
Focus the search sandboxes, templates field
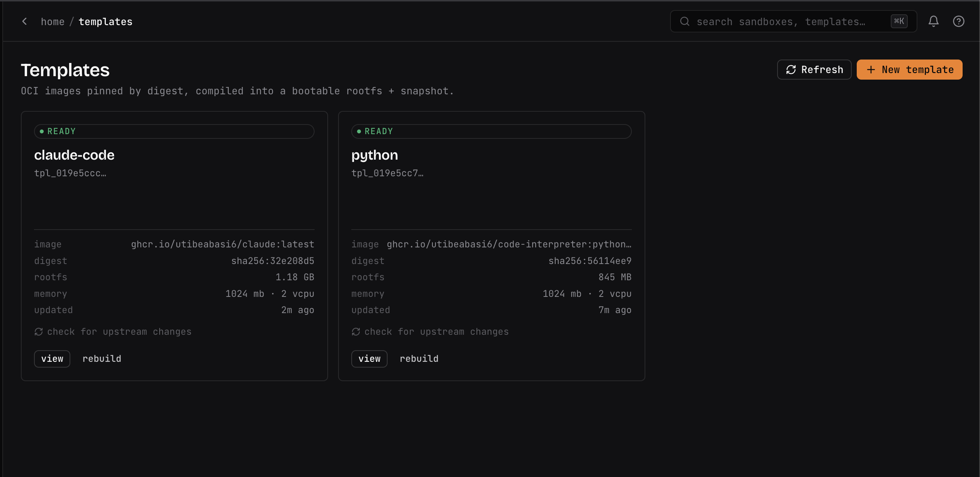pos(793,22)
